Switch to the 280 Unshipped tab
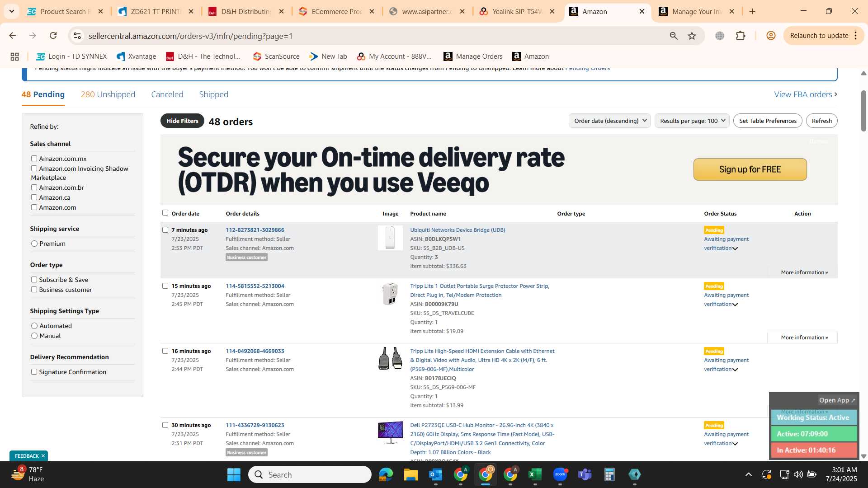This screenshot has height=488, width=868. tap(108, 94)
